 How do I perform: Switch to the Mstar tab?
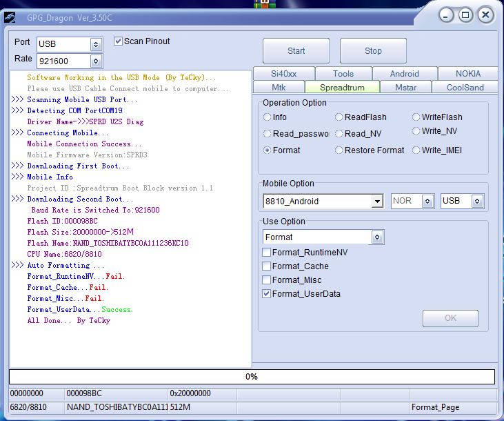pyautogui.click(x=405, y=87)
